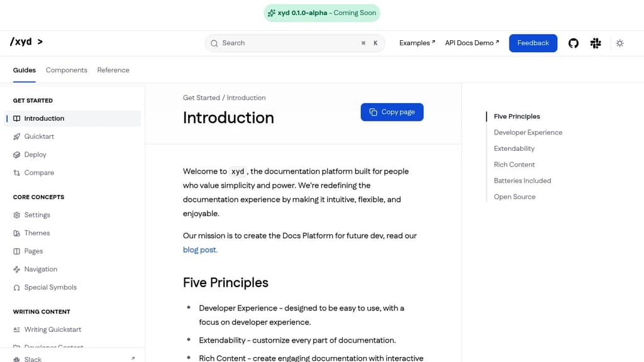Image resolution: width=644 pixels, height=362 pixels.
Task: Select the Quicktart rocket icon
Action: [x=16, y=136]
